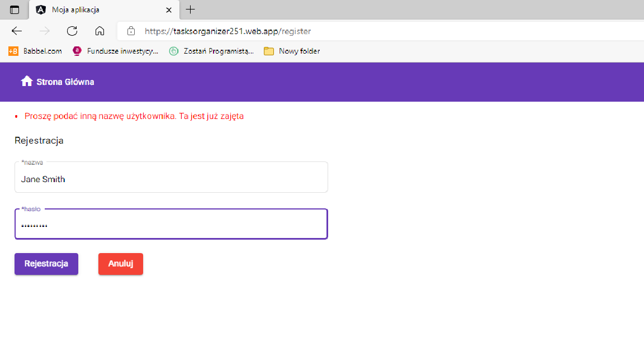
Task: Click the home icon next to Strona Główna
Action: pyautogui.click(x=26, y=81)
